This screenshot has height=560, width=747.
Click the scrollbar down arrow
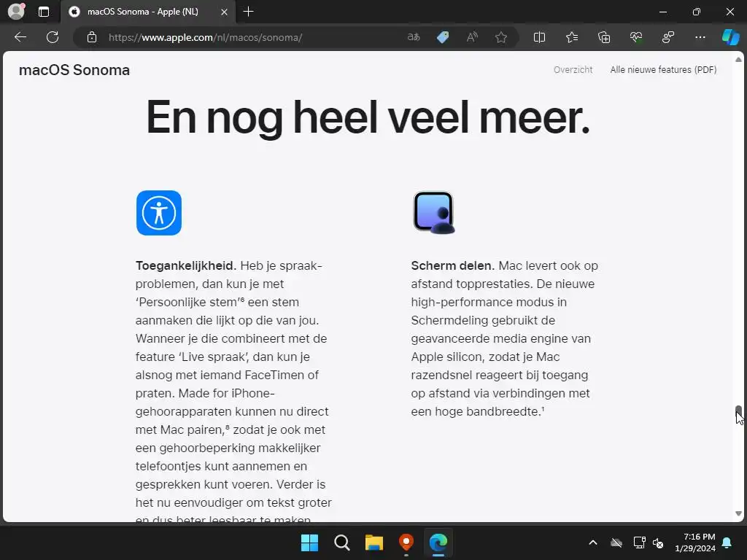(738, 513)
